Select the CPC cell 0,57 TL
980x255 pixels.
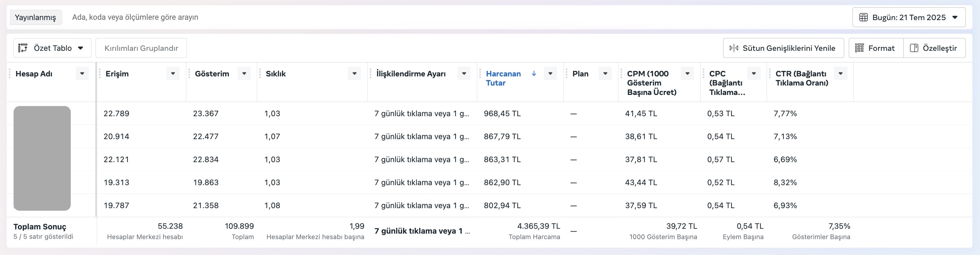721,159
